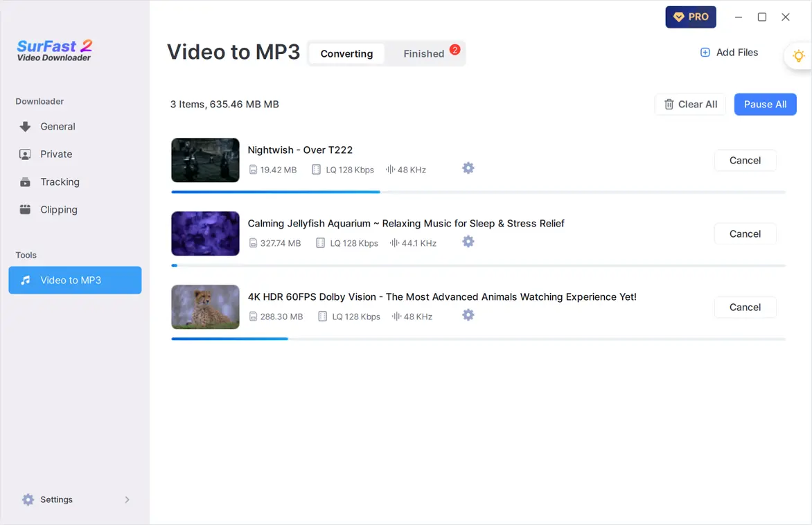Go to the Clipping section
The height and width of the screenshot is (525, 812).
coord(75,210)
